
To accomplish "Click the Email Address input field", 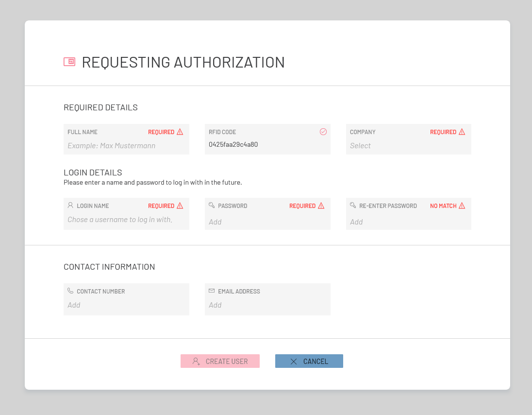I will click(x=267, y=305).
